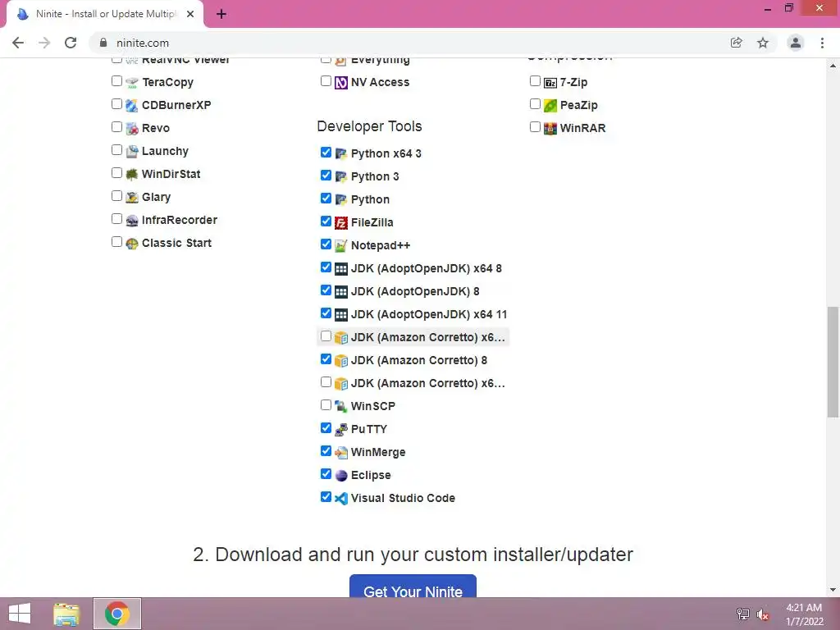Uncheck the WinMerge checkbox
840x630 pixels.
[x=326, y=451]
